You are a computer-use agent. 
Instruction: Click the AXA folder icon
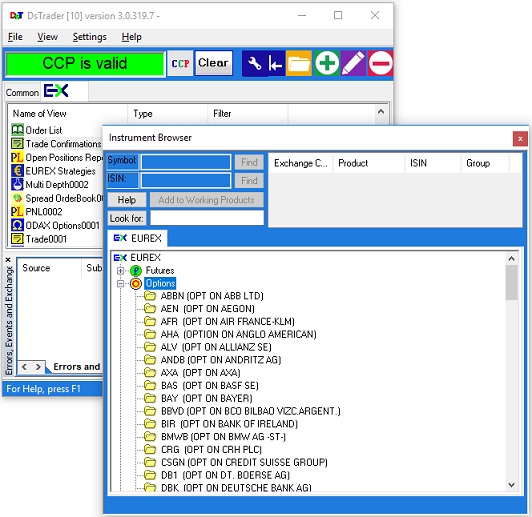pos(150,372)
